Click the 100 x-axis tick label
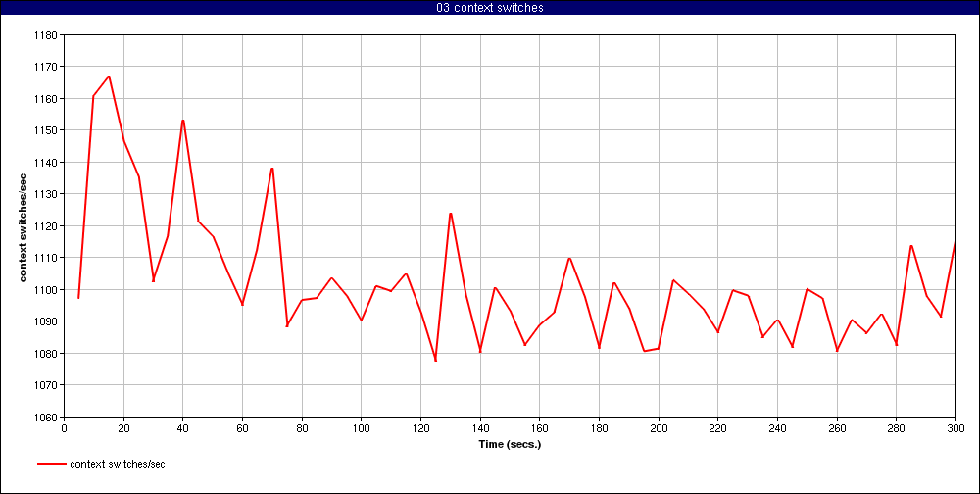The width and height of the screenshot is (980, 494). pos(362,429)
